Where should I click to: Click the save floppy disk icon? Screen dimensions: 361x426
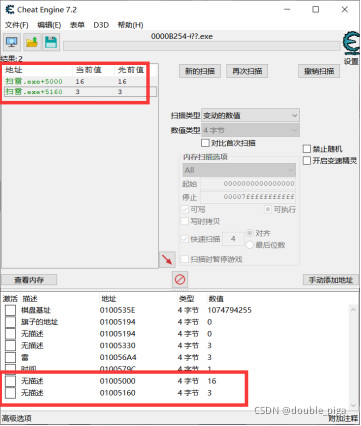51,42
